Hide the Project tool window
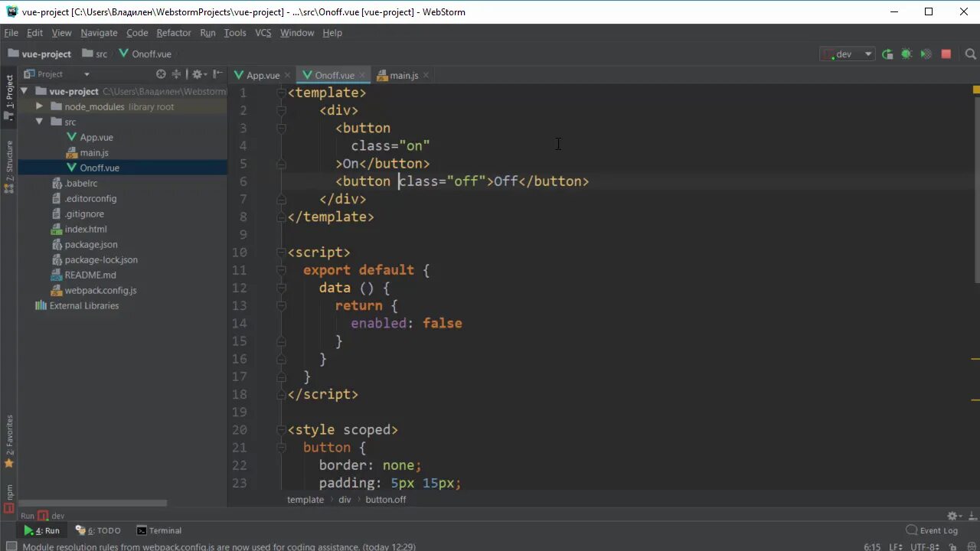The height and width of the screenshot is (551, 980). click(x=218, y=74)
